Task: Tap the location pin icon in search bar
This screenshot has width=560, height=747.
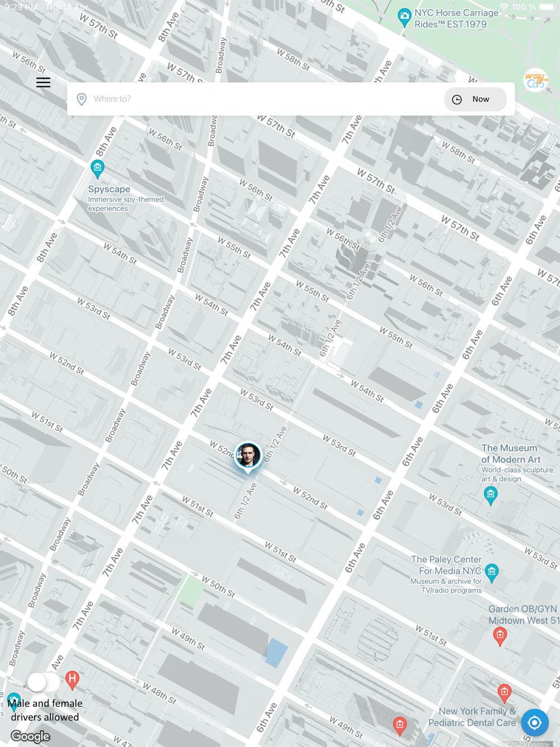Action: (x=82, y=99)
